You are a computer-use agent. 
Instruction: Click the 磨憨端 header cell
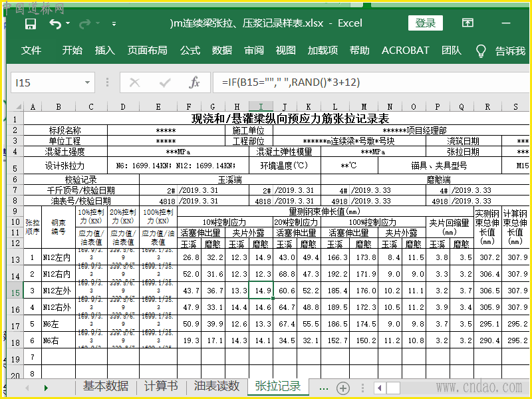(x=439, y=180)
